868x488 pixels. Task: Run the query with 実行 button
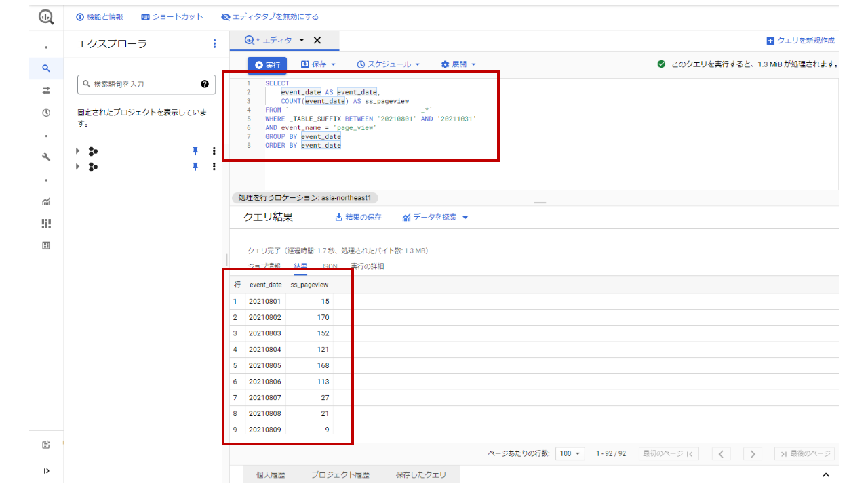[x=267, y=65]
